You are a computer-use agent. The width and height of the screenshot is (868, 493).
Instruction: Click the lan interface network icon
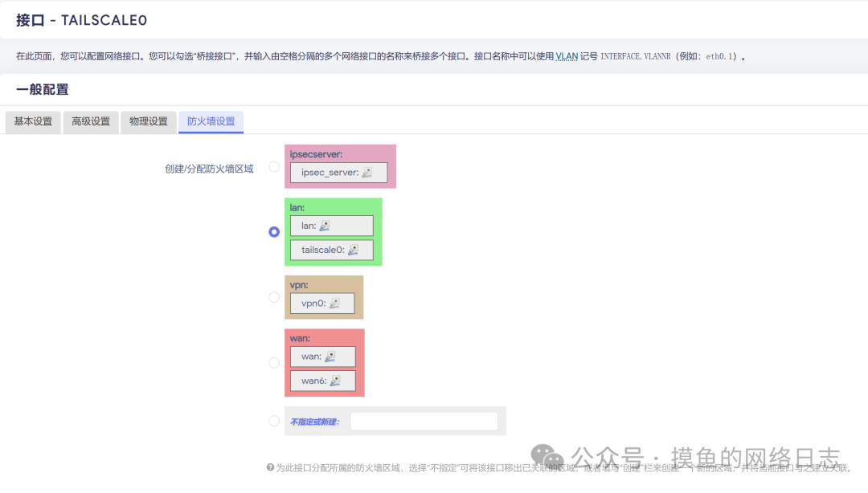(x=325, y=226)
